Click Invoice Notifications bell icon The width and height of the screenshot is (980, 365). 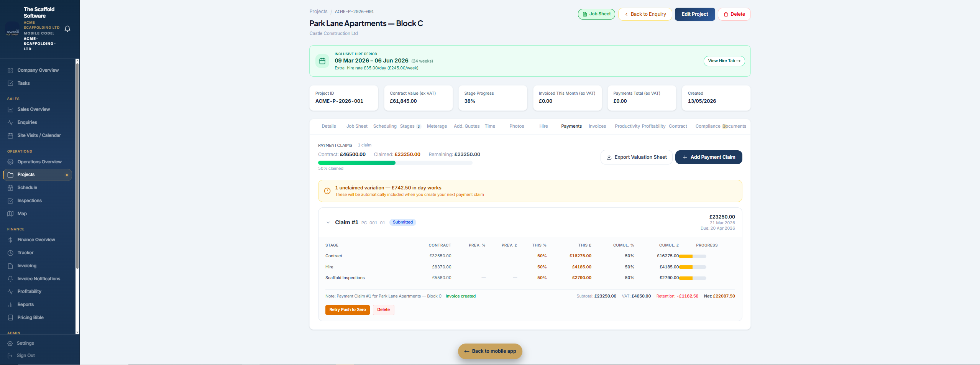pos(10,279)
